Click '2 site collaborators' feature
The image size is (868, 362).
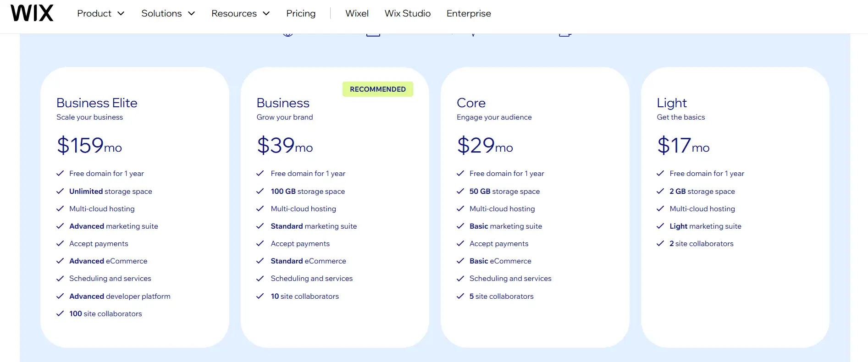pyautogui.click(x=701, y=243)
